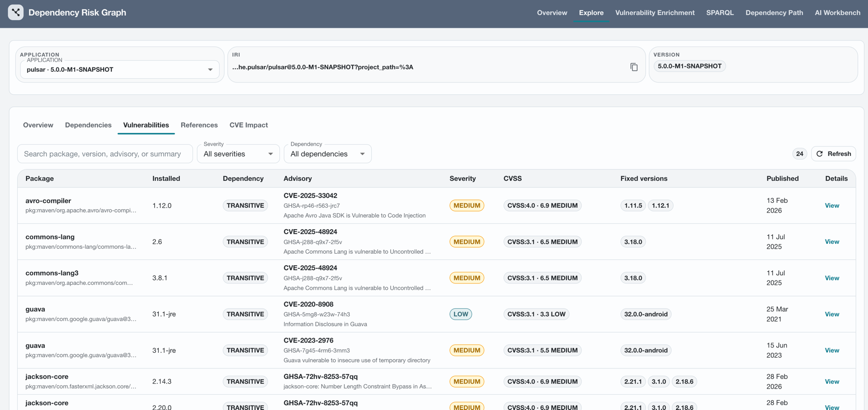View details for commons-lang 2.6 row
This screenshot has height=410, width=868.
click(832, 242)
